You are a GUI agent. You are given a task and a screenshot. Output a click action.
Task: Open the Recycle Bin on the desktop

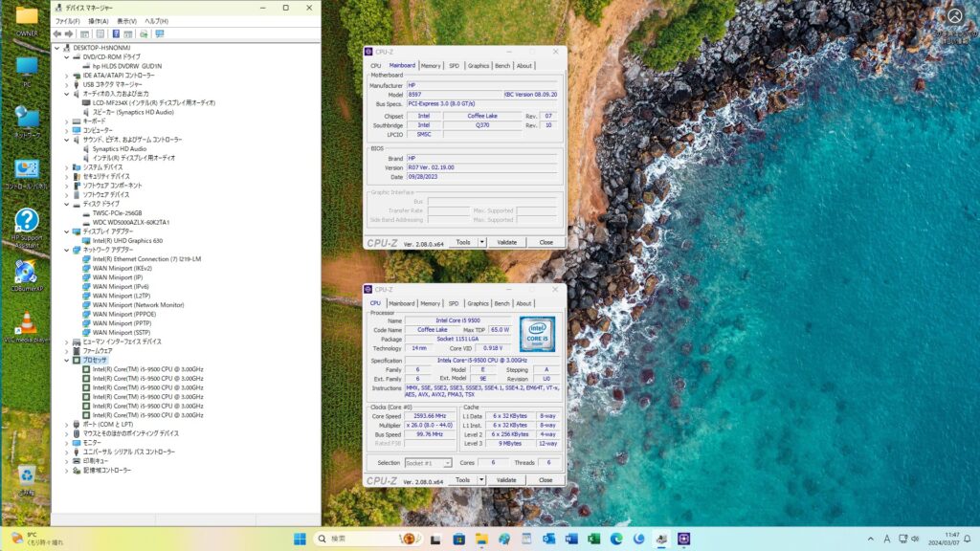(x=26, y=475)
